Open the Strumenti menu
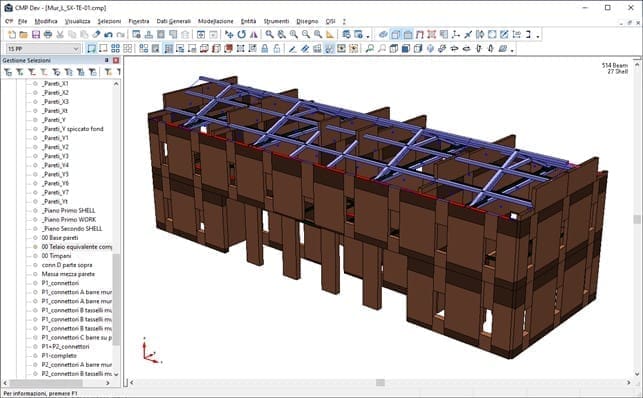Screen dimensions: 643x398 [276, 21]
